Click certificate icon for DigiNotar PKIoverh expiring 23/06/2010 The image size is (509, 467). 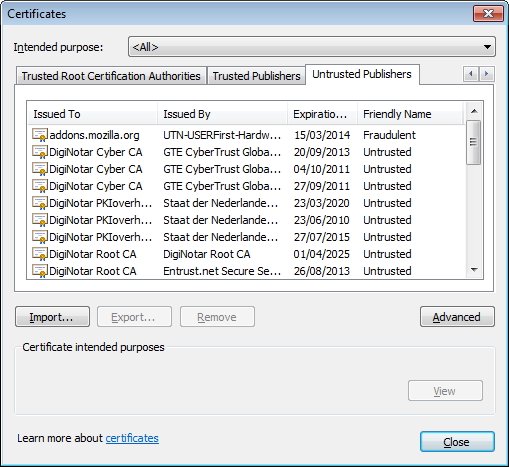40,220
